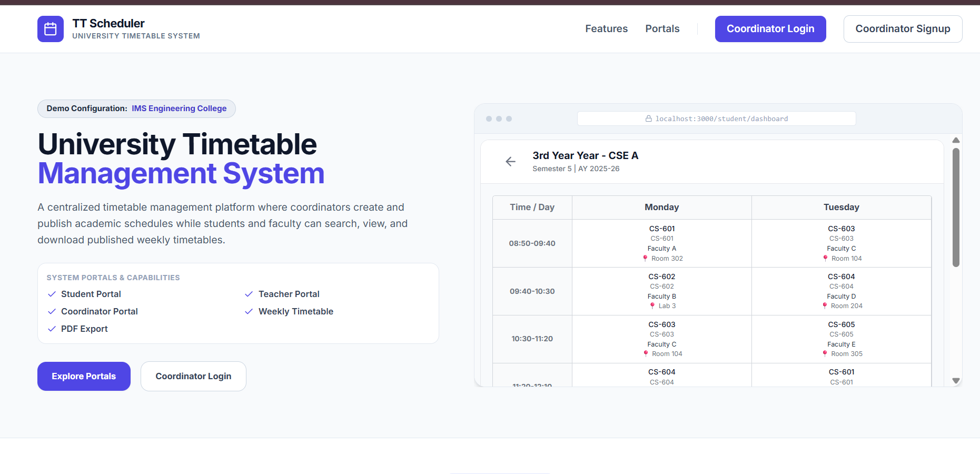The height and width of the screenshot is (474, 980).
Task: Click the 3rd Year Year - CSE A heading
Action: [586, 155]
